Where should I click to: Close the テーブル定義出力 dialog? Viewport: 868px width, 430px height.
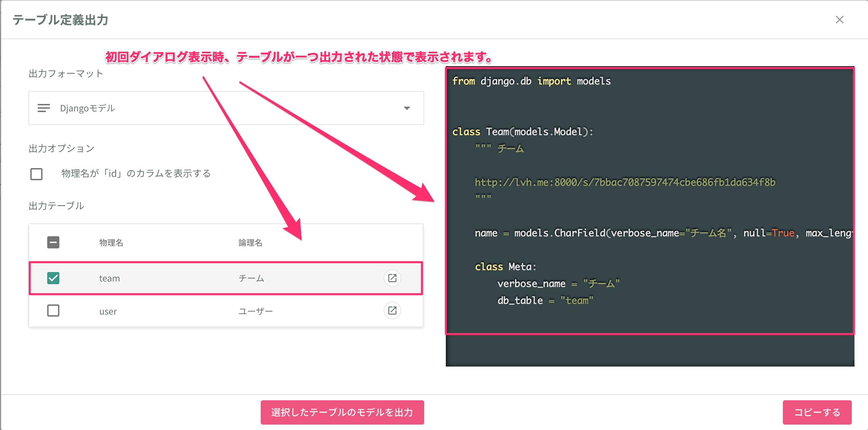[839, 20]
